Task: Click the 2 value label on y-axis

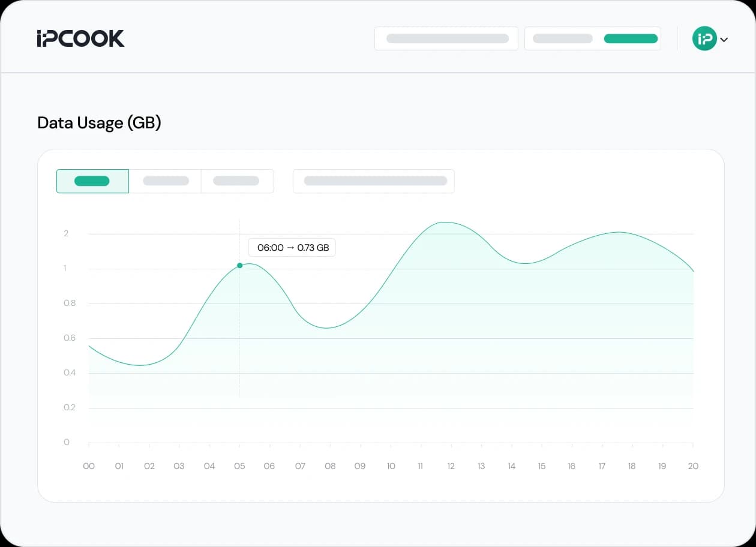Action: [x=66, y=233]
